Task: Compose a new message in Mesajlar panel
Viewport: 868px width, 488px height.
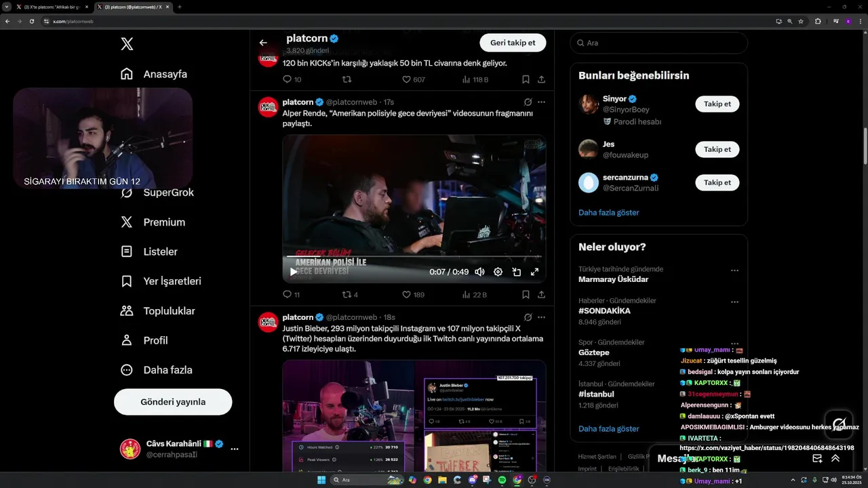Action: coord(818,458)
